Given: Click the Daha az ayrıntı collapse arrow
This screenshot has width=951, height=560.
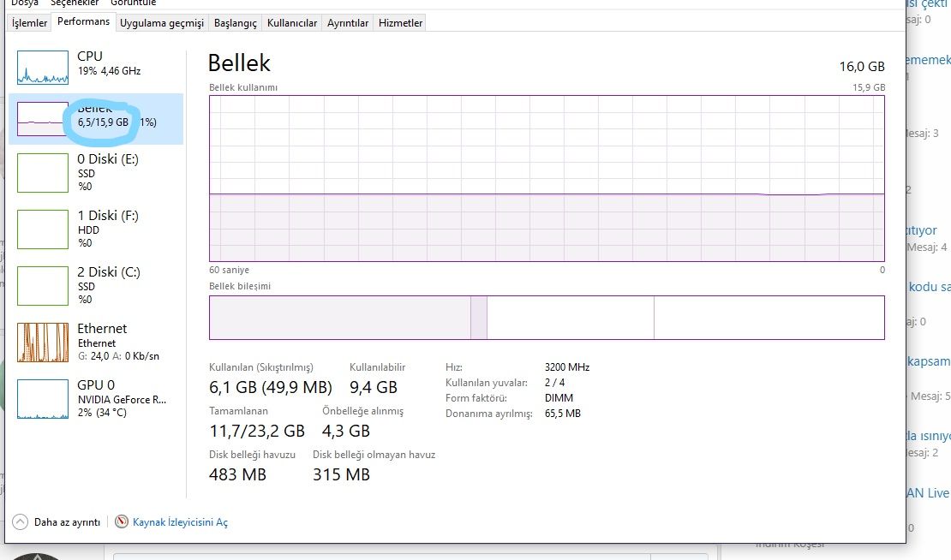Looking at the screenshot, I should 21,521.
